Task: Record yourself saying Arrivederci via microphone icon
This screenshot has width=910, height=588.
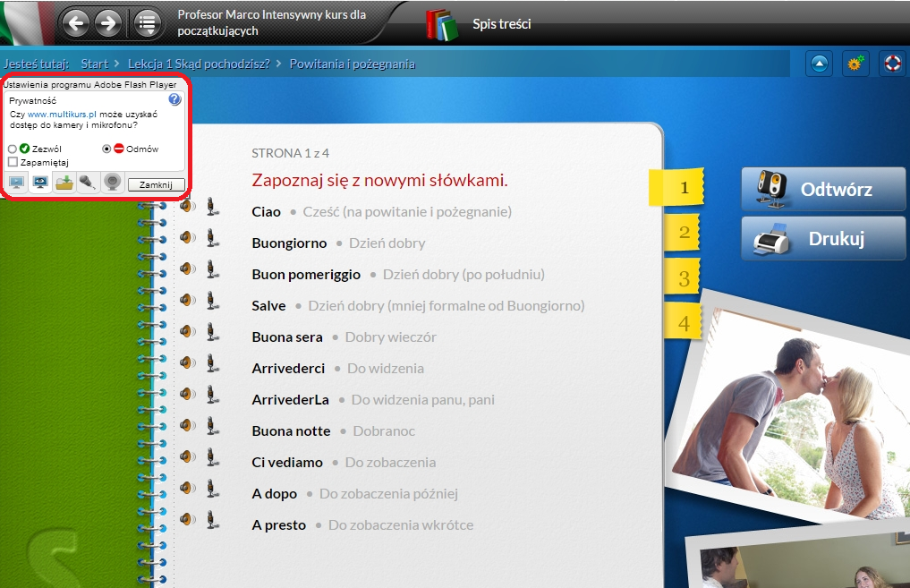Action: click(x=212, y=363)
